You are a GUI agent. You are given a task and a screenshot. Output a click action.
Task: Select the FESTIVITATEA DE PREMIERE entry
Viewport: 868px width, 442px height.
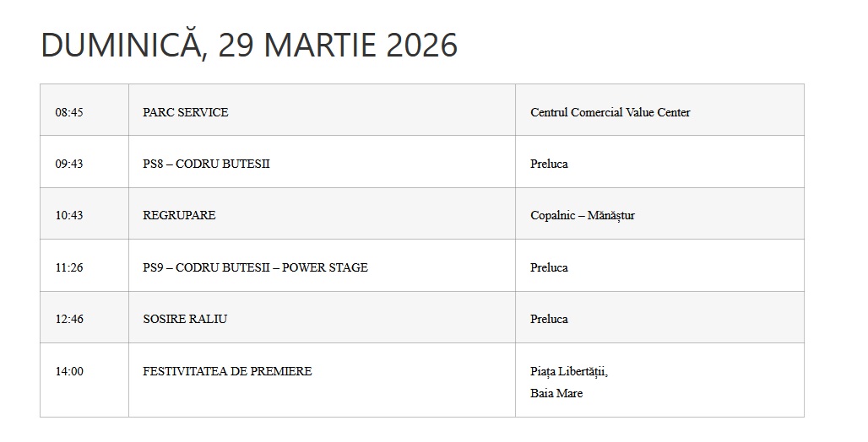[227, 371]
